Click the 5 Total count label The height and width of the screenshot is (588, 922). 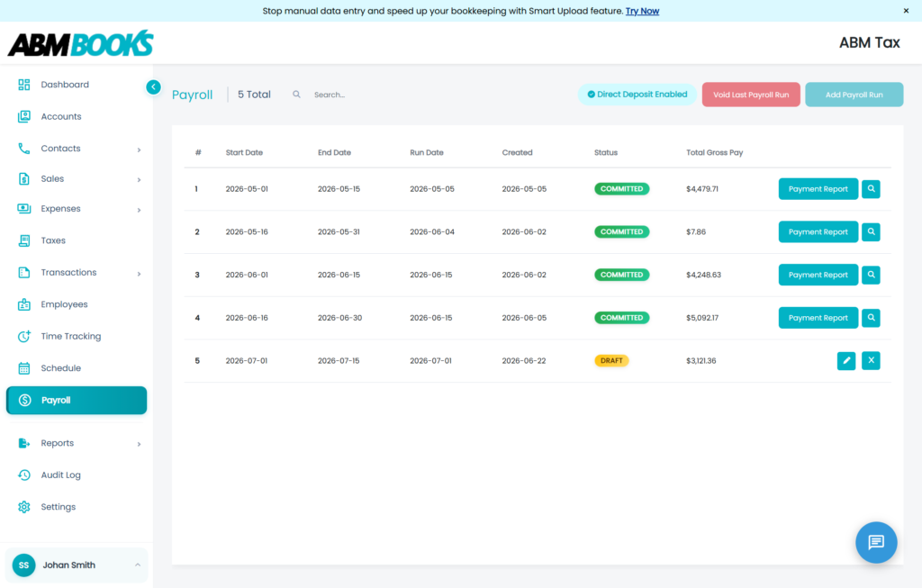tap(254, 94)
